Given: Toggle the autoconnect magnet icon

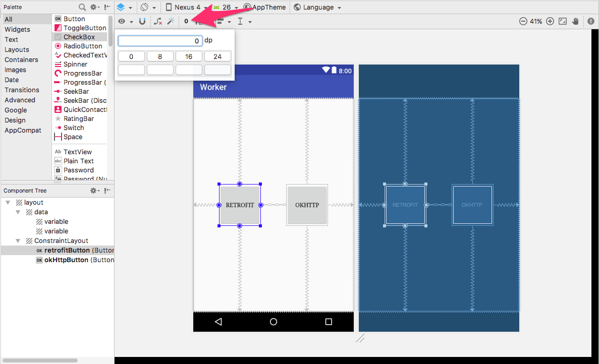Looking at the screenshot, I should 142,21.
